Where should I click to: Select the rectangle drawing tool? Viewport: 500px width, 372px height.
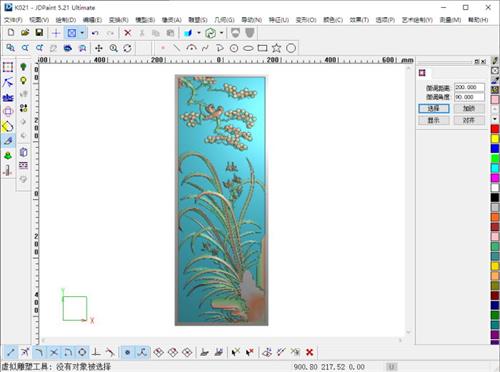coord(262,48)
